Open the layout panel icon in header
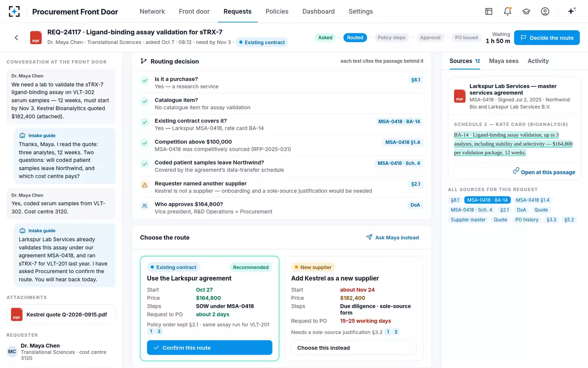Screen dimensions: 588x368 [x=489, y=11]
